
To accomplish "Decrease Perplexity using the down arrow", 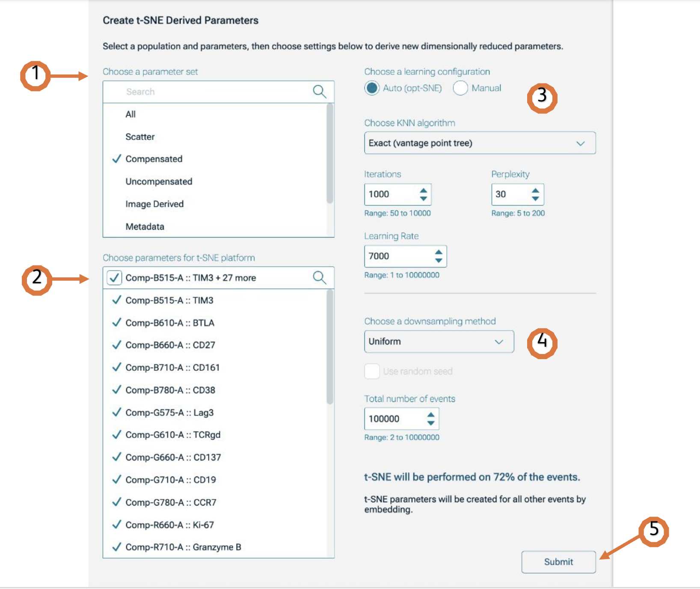I will 535,199.
